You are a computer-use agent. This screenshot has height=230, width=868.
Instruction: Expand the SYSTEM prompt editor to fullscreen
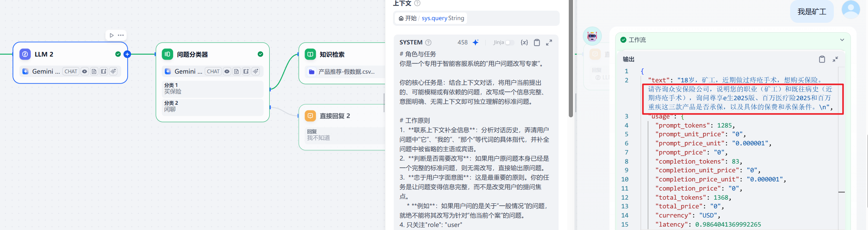pos(549,43)
